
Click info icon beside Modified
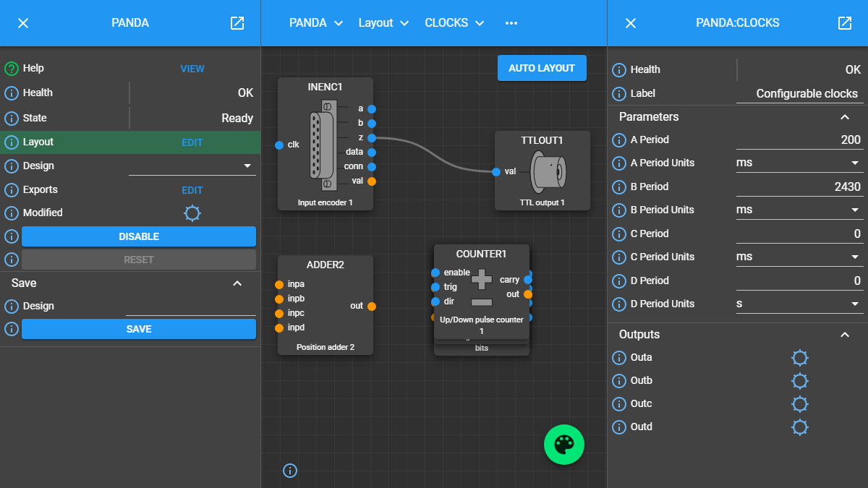[12, 213]
